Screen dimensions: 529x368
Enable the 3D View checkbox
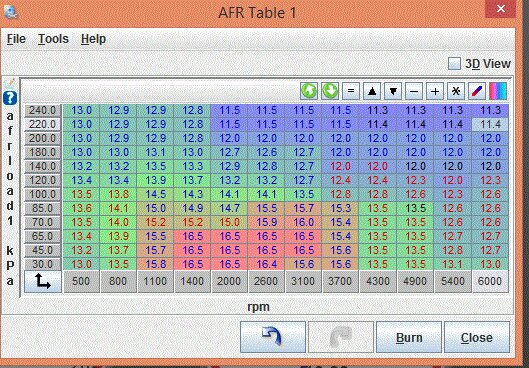[x=454, y=63]
